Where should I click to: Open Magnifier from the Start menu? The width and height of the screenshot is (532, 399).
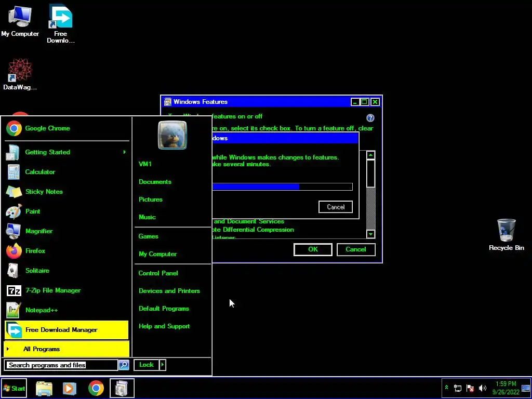click(x=67, y=231)
